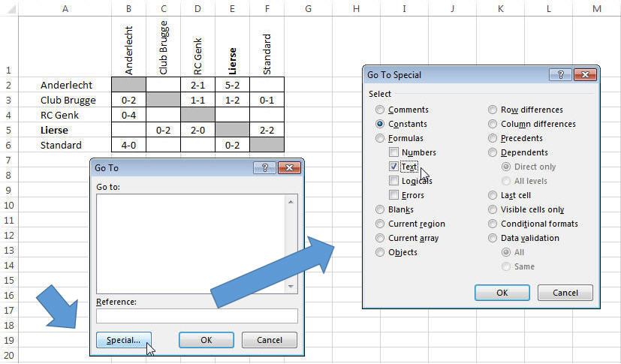This screenshot has width=621, height=364.
Task: Click Cancel in the Go To dialog
Action: point(270,340)
